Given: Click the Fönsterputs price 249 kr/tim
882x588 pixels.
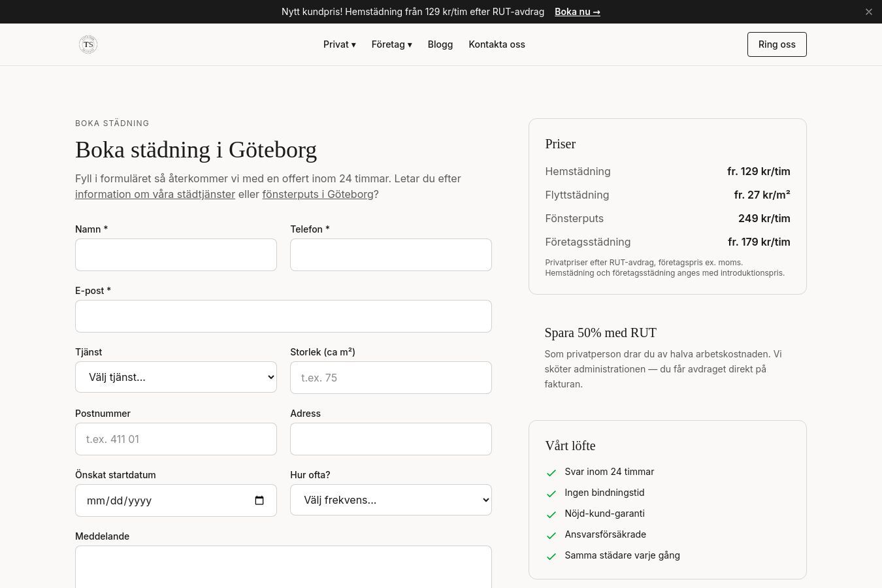Looking at the screenshot, I should [x=764, y=218].
